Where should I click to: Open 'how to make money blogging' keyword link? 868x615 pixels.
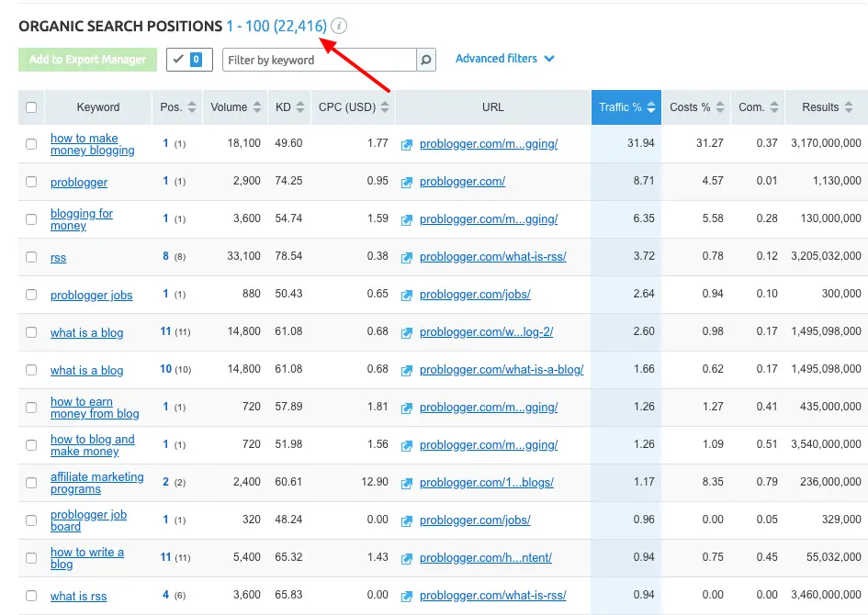[x=93, y=144]
